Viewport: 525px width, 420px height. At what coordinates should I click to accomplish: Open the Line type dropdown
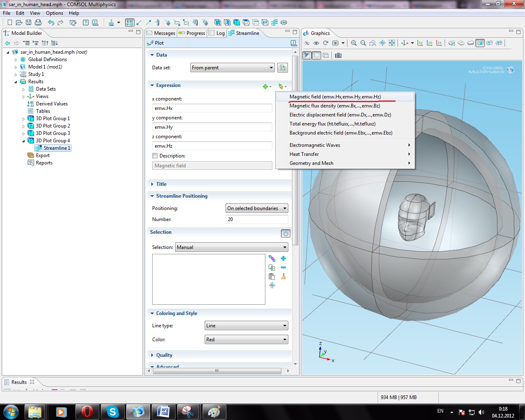point(247,326)
